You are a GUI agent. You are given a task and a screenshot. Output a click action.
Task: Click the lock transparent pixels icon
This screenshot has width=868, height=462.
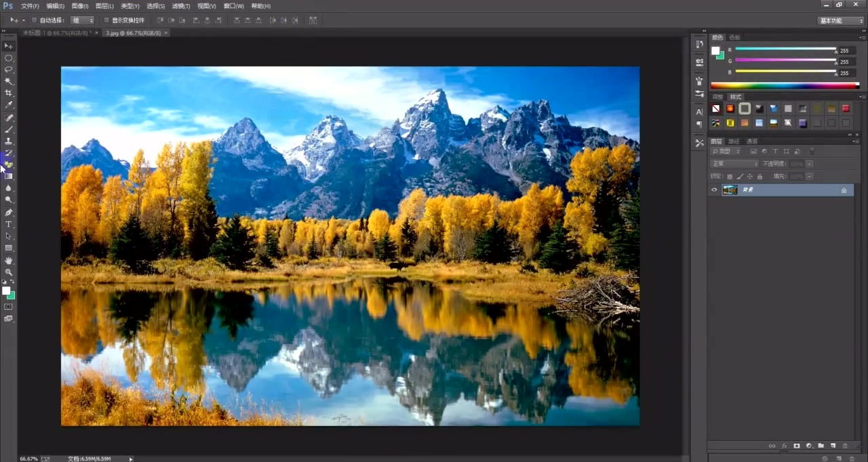click(730, 177)
